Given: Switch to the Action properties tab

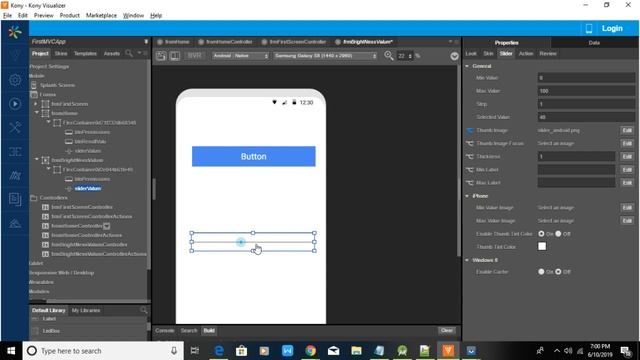Looking at the screenshot, I should click(526, 53).
